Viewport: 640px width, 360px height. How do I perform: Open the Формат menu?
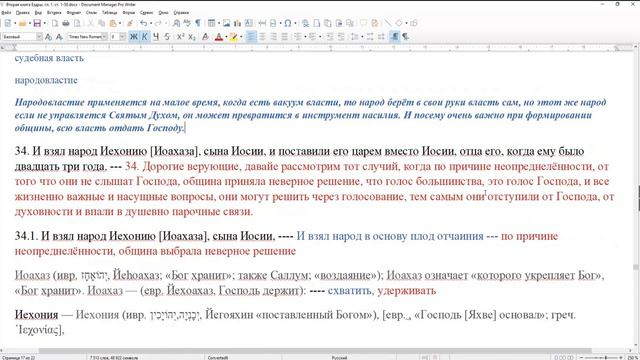click(74, 13)
